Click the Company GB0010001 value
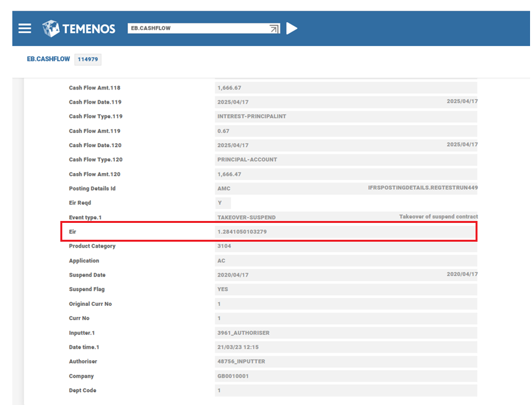The height and width of the screenshot is (405, 532). click(233, 376)
